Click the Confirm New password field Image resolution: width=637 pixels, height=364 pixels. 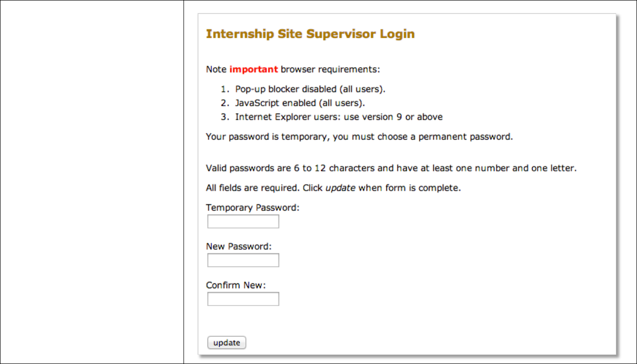point(243,299)
